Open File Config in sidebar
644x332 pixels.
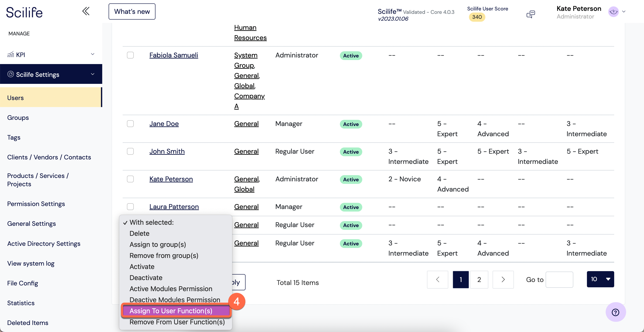coord(23,283)
